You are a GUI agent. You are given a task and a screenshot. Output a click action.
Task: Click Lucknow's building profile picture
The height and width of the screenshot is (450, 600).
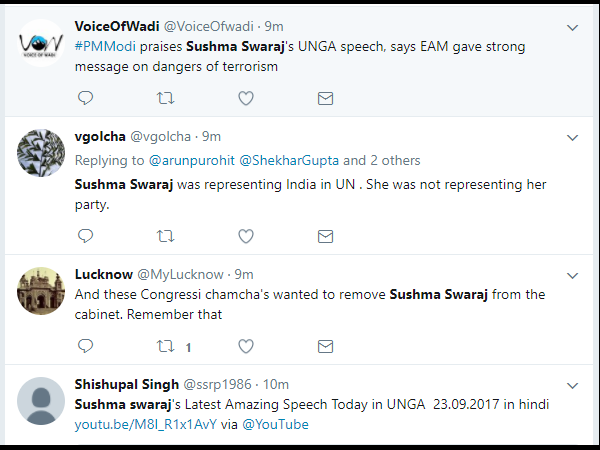(x=42, y=291)
